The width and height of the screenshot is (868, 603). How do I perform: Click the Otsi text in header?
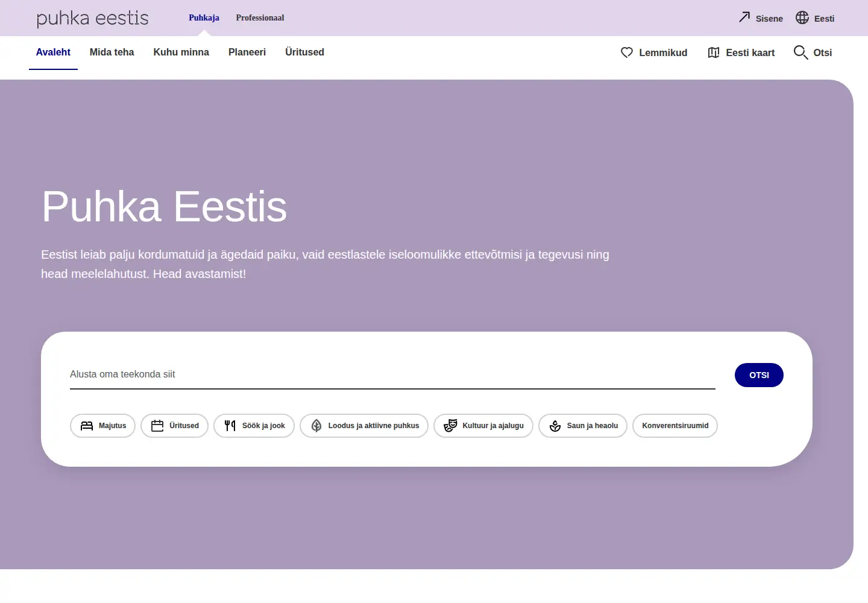(x=822, y=52)
